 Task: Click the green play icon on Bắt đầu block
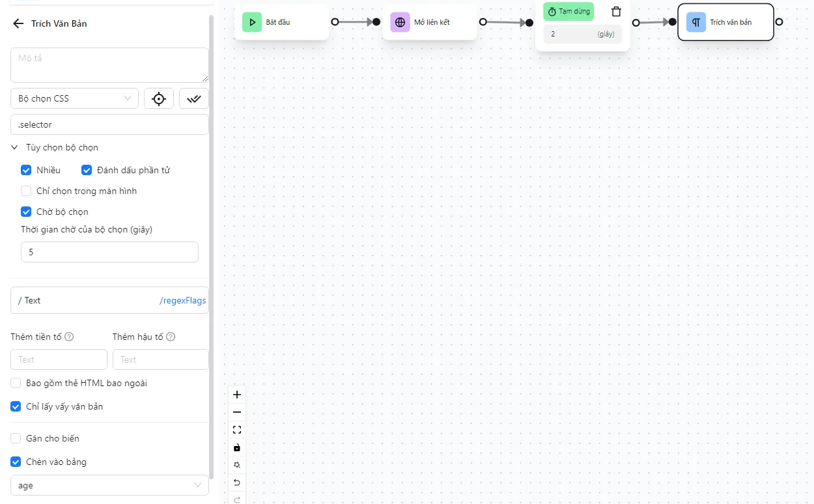pos(252,21)
